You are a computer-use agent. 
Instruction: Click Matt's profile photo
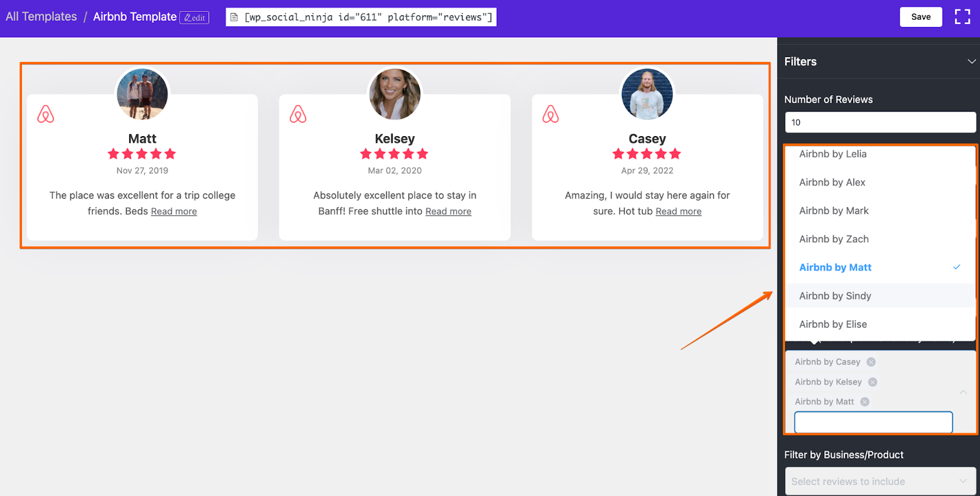pos(142,94)
